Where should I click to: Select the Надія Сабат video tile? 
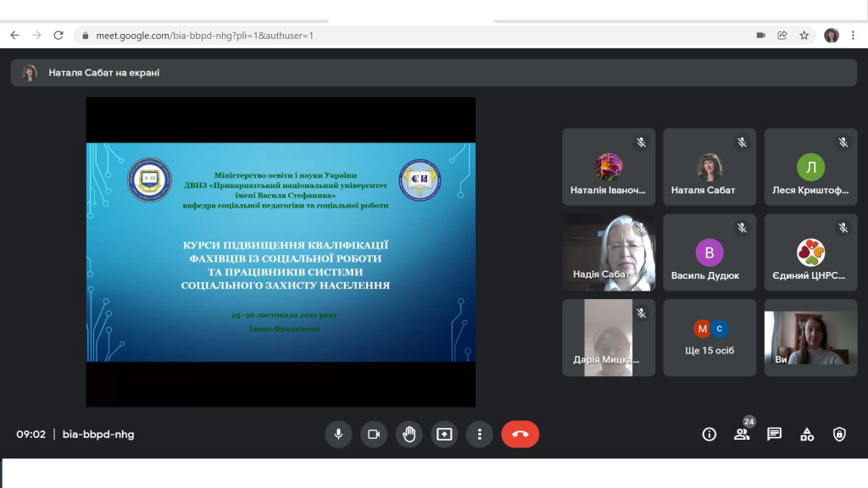(x=609, y=252)
